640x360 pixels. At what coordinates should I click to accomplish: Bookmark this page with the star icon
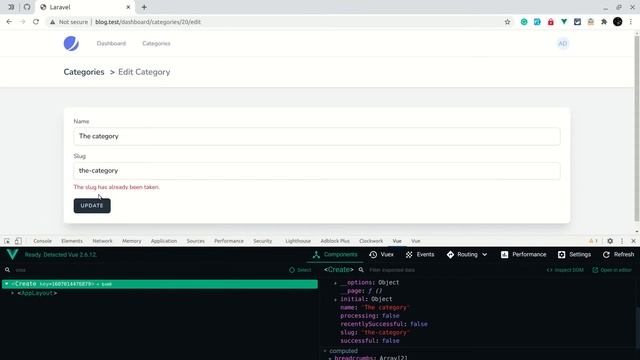pos(507,22)
